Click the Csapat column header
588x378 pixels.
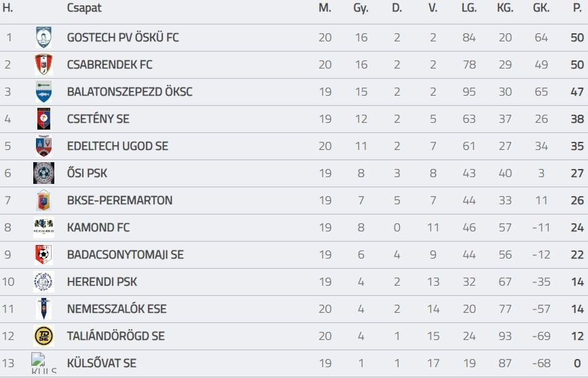[84, 8]
